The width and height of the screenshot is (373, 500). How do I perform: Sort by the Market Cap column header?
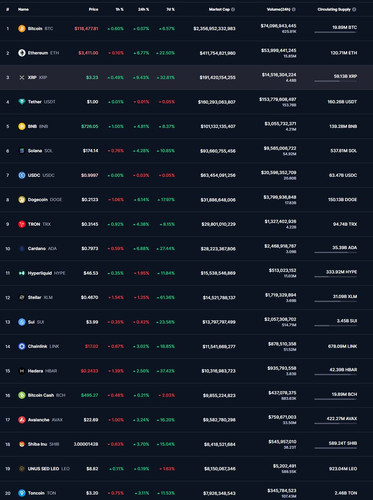click(219, 9)
